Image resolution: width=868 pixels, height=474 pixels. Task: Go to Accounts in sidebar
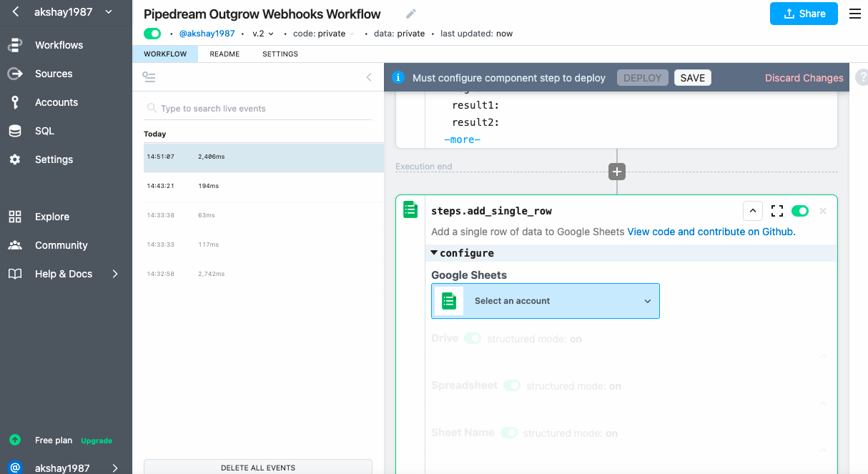pyautogui.click(x=56, y=102)
